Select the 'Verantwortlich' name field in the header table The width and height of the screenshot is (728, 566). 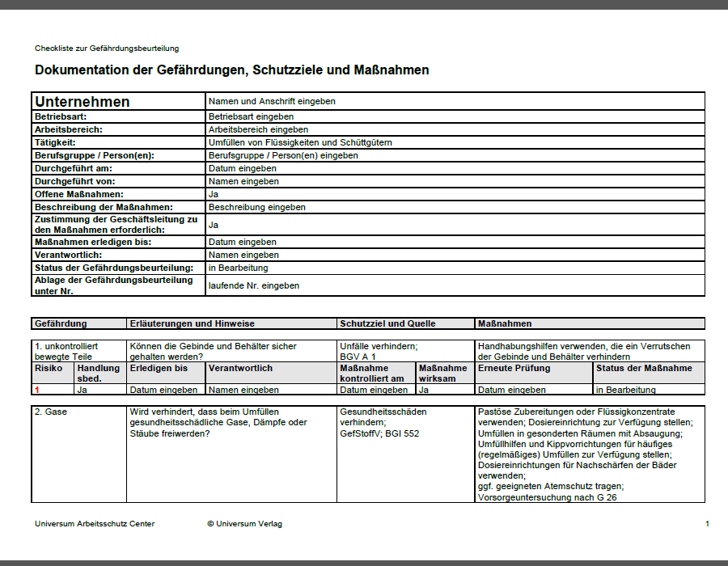(455, 255)
